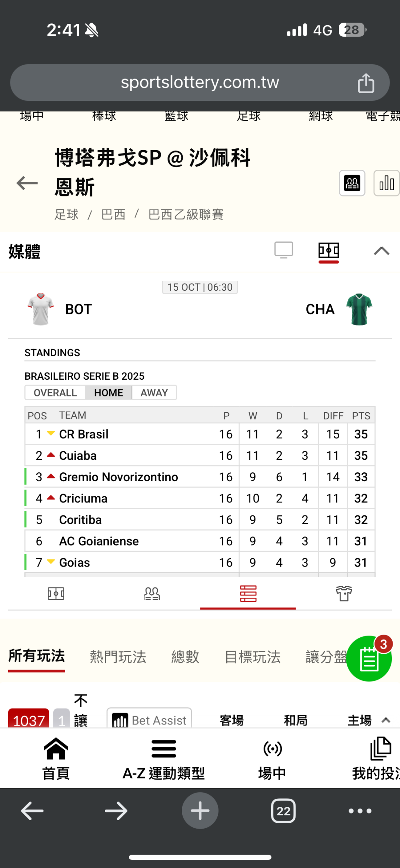
Task: Open the green bet slip floating button
Action: click(x=369, y=659)
